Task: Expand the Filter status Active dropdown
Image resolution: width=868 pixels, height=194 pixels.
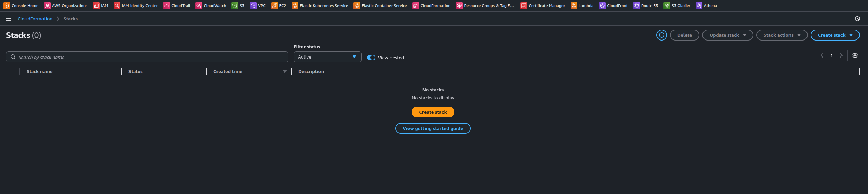Action: [327, 57]
